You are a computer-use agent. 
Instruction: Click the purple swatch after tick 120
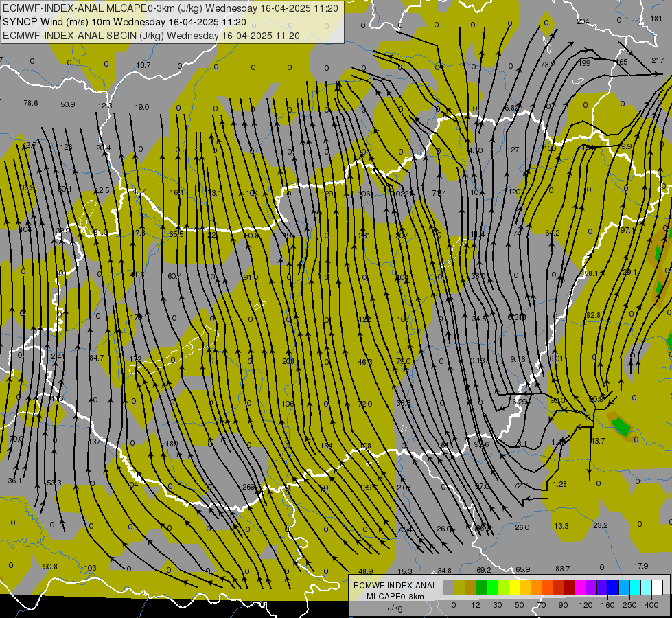coord(592,588)
